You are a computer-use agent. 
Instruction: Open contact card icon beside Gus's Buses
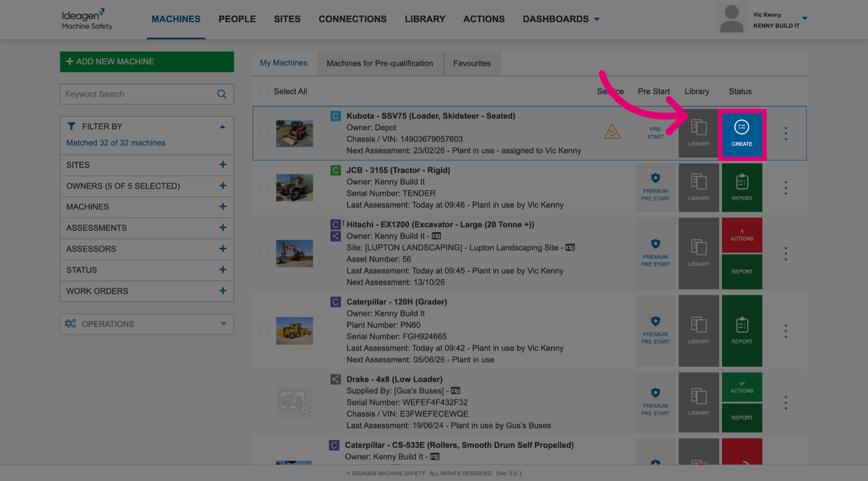pos(455,391)
